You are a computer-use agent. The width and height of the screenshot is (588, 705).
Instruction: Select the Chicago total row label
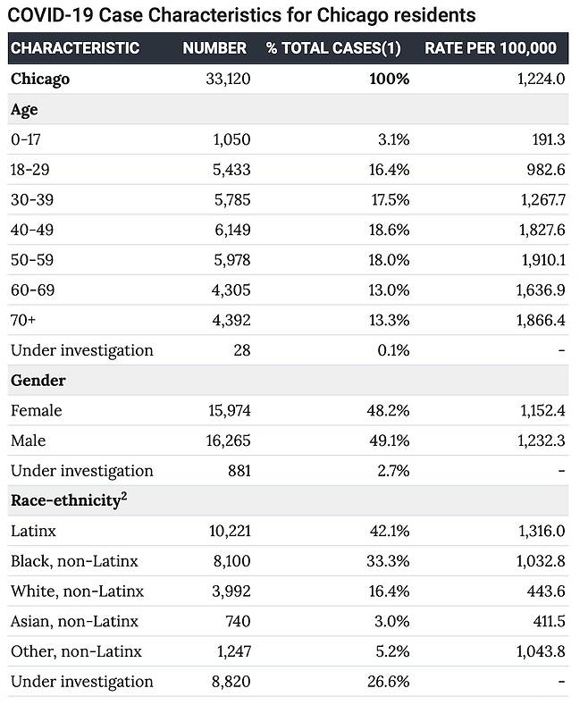tap(40, 80)
